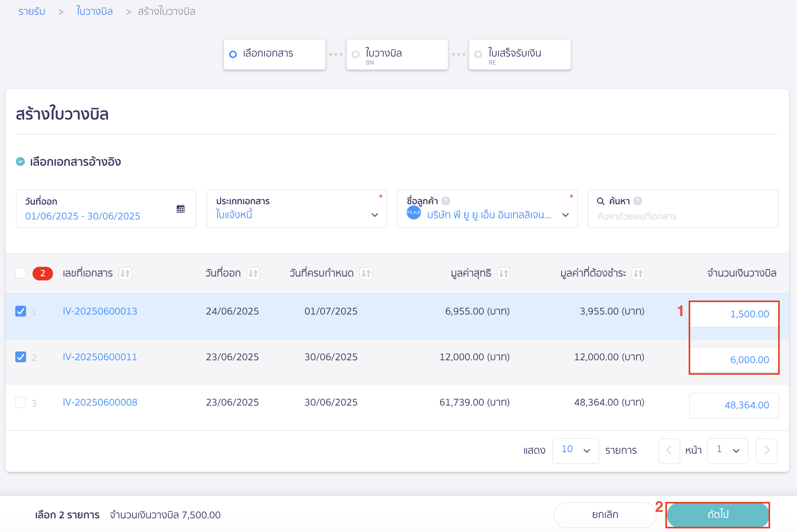Uncheck invoice IV-20250600011 row
This screenshot has width=797, height=532.
coord(21,357)
